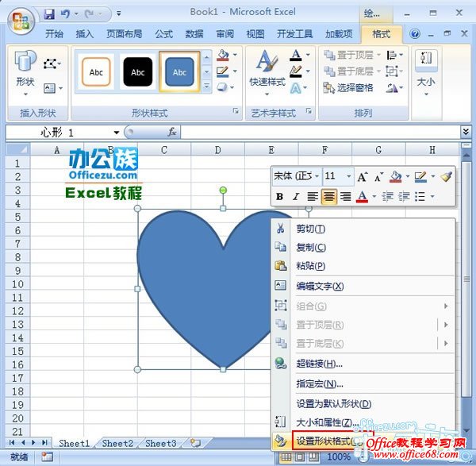
Task: Click the insert function fx icon
Action: tap(172, 132)
